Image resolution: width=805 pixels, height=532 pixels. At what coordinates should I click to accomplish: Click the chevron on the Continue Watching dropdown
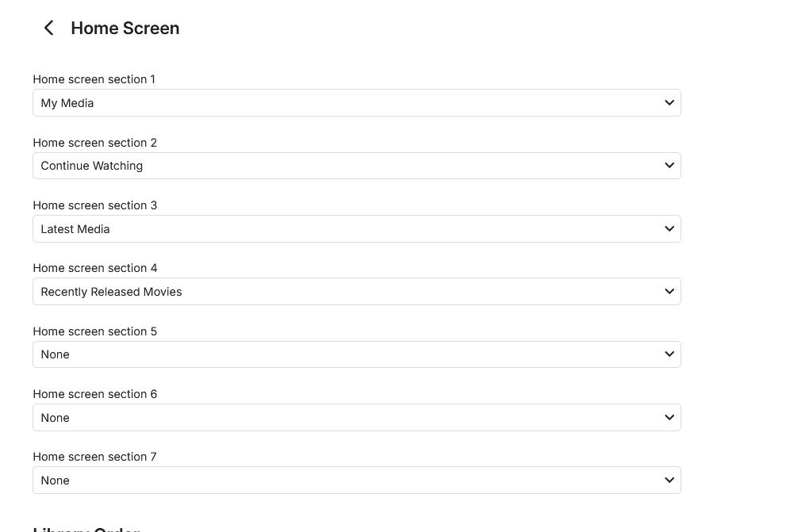pyautogui.click(x=669, y=166)
